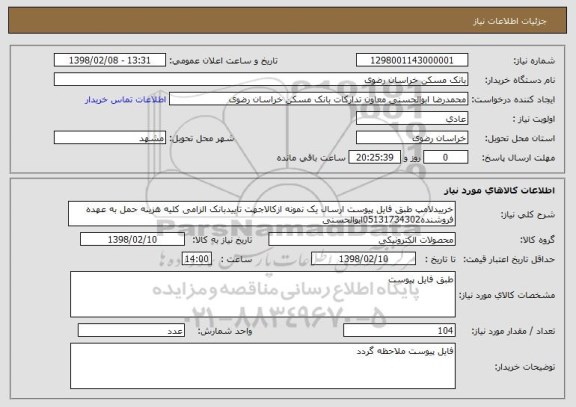Click the buyer notes box 'فایل پیوست ملاحظه گردد'
Screen dimensions: 576x407
pyautogui.click(x=263, y=366)
